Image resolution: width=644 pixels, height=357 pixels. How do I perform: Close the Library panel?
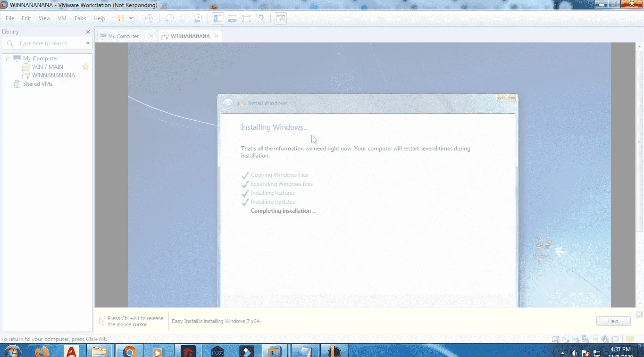(x=88, y=32)
